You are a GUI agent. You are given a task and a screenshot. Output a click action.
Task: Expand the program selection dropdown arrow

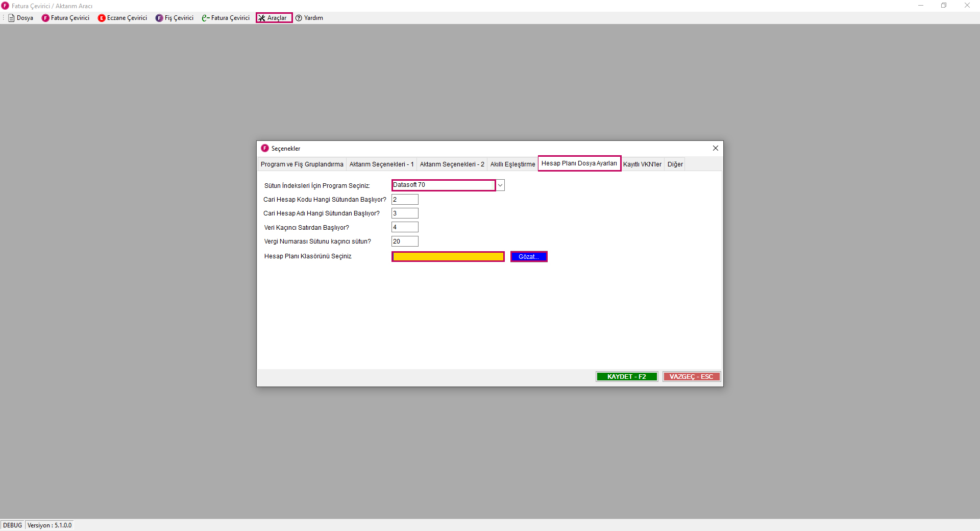500,185
